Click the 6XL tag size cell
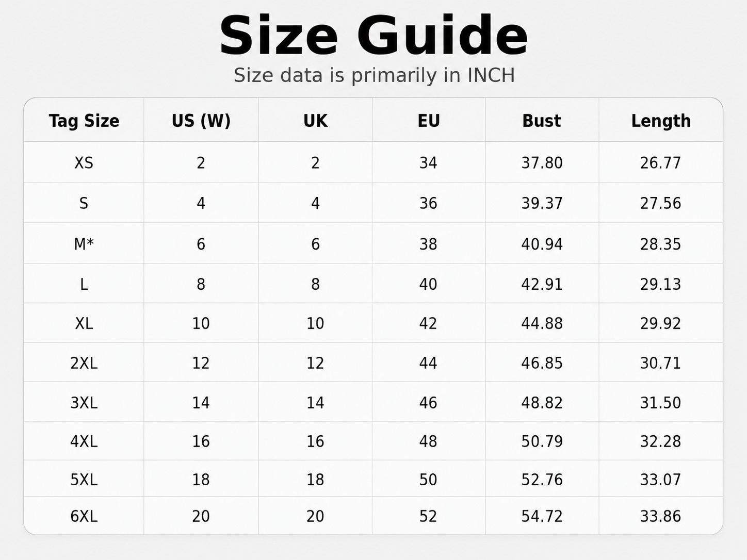 point(84,516)
